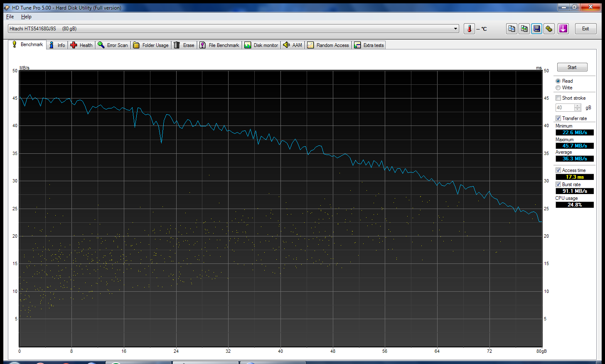This screenshot has height=364, width=605.
Task: Switch to the Benchmark tab
Action: (x=27, y=44)
